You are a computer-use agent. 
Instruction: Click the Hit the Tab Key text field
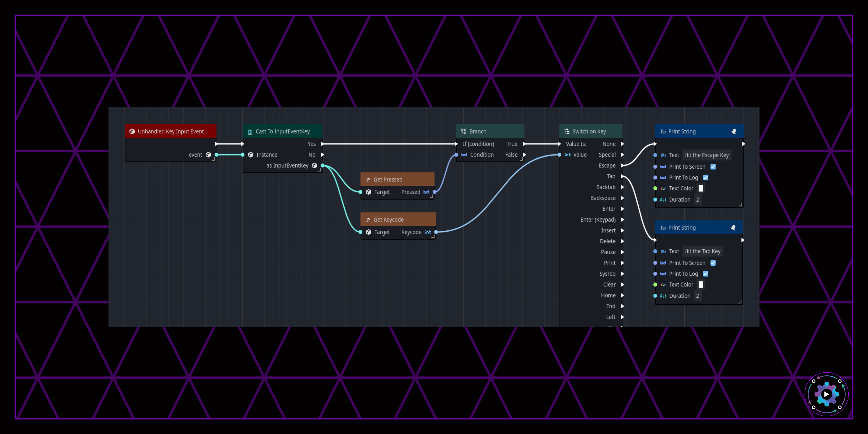tap(702, 251)
